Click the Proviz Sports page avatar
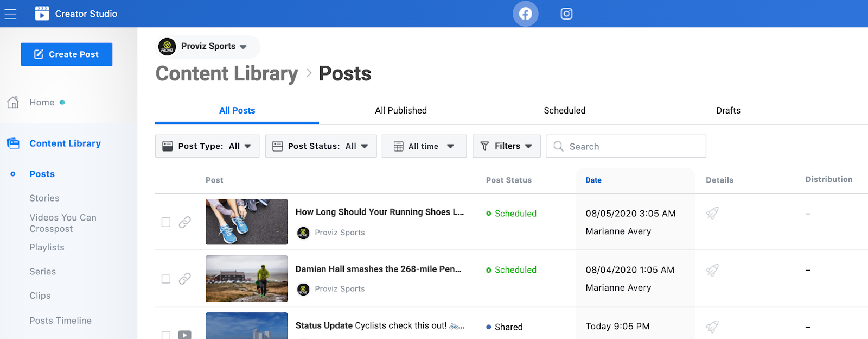This screenshot has width=868, height=339. point(167,47)
